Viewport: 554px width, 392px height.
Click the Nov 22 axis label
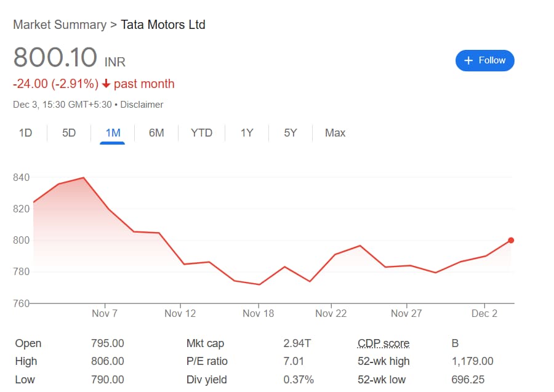coord(331,313)
